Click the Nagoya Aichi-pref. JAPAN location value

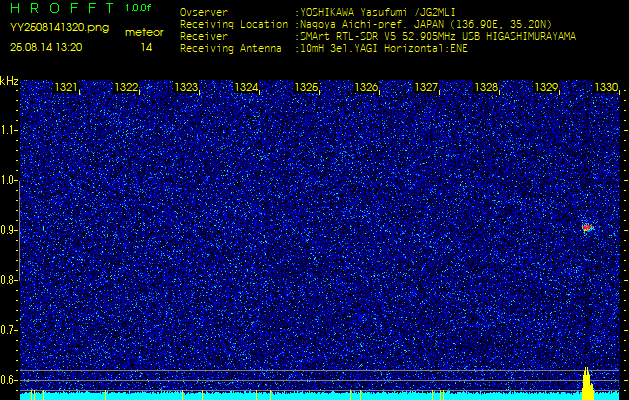click(426, 24)
